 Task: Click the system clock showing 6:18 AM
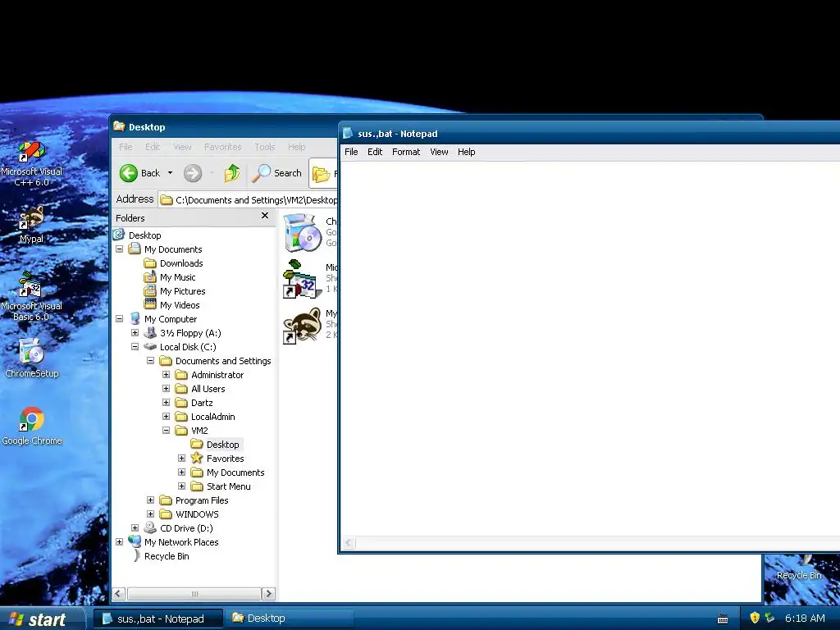pyautogui.click(x=805, y=619)
